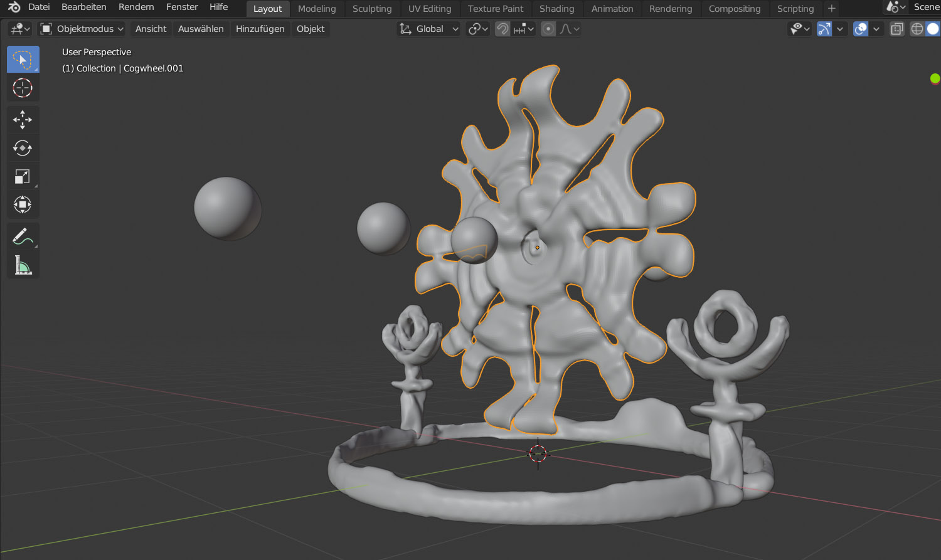Activate the Measure ruler tool
This screenshot has height=560, width=941.
tap(23, 265)
